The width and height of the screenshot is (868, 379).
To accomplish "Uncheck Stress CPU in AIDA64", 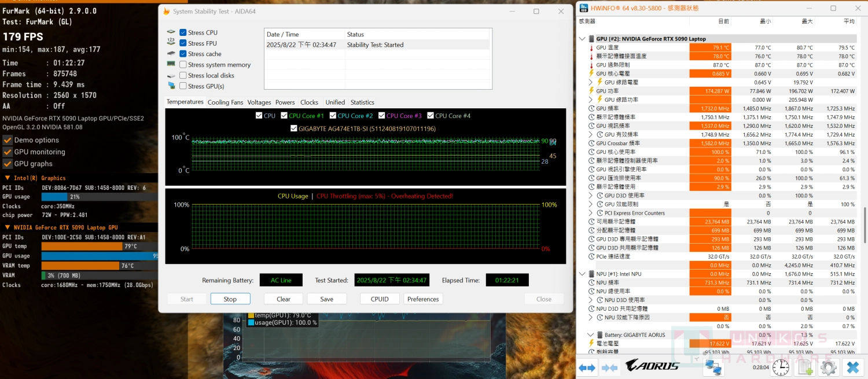I will click(x=183, y=32).
